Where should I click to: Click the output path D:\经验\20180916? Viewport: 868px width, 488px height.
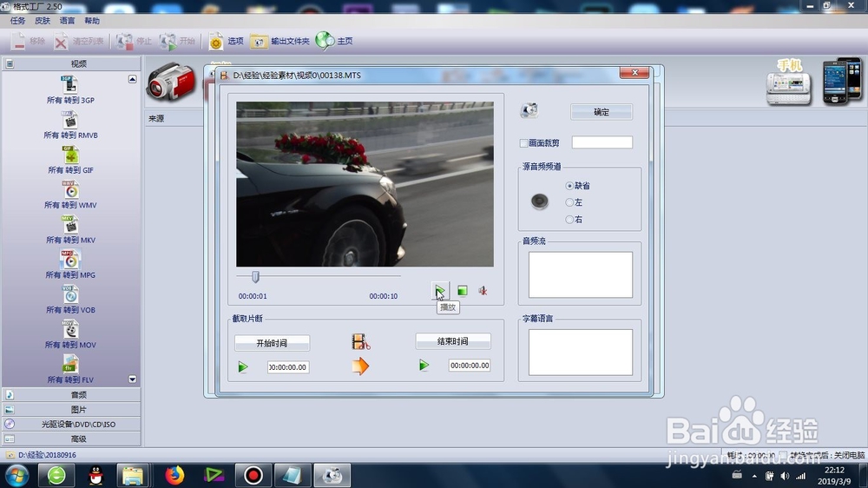pyautogui.click(x=47, y=455)
